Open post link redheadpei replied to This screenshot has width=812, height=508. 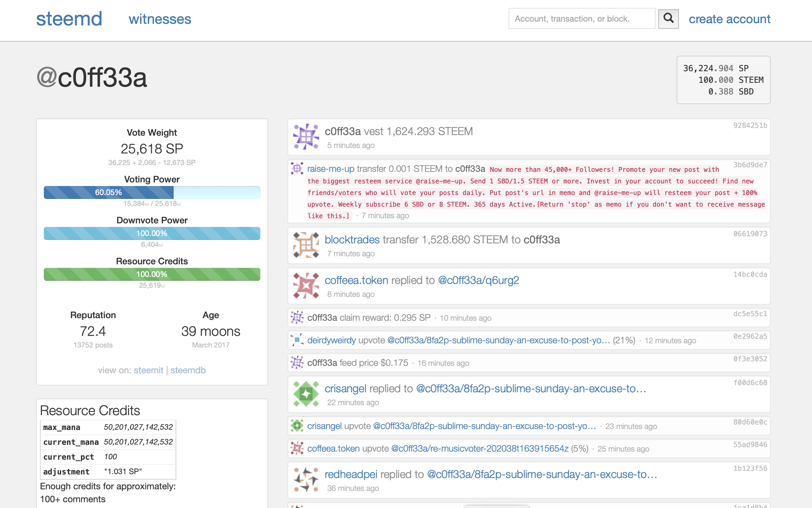click(542, 474)
